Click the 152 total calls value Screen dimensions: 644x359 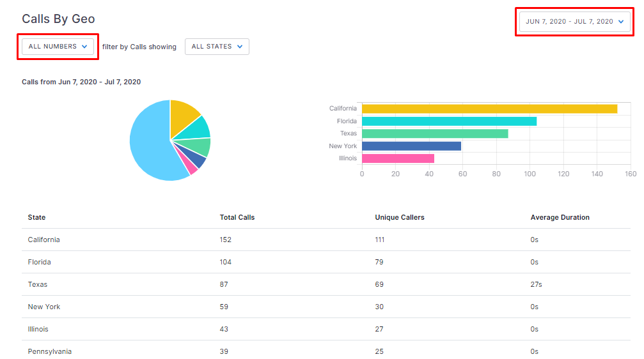[x=226, y=240]
